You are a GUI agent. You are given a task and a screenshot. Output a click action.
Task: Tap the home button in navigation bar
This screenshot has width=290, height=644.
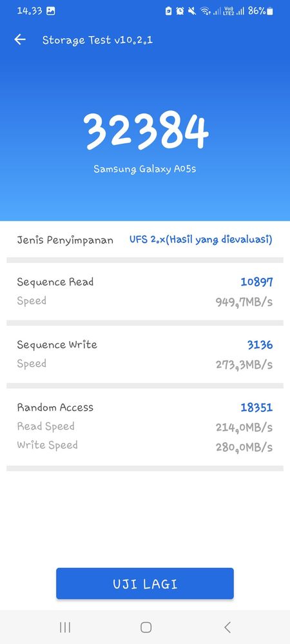click(146, 627)
